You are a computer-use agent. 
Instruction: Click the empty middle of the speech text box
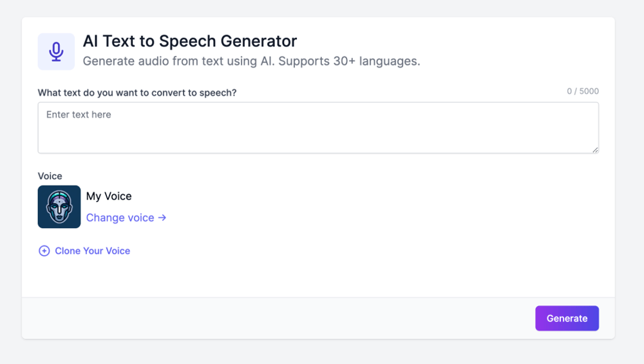pyautogui.click(x=318, y=132)
